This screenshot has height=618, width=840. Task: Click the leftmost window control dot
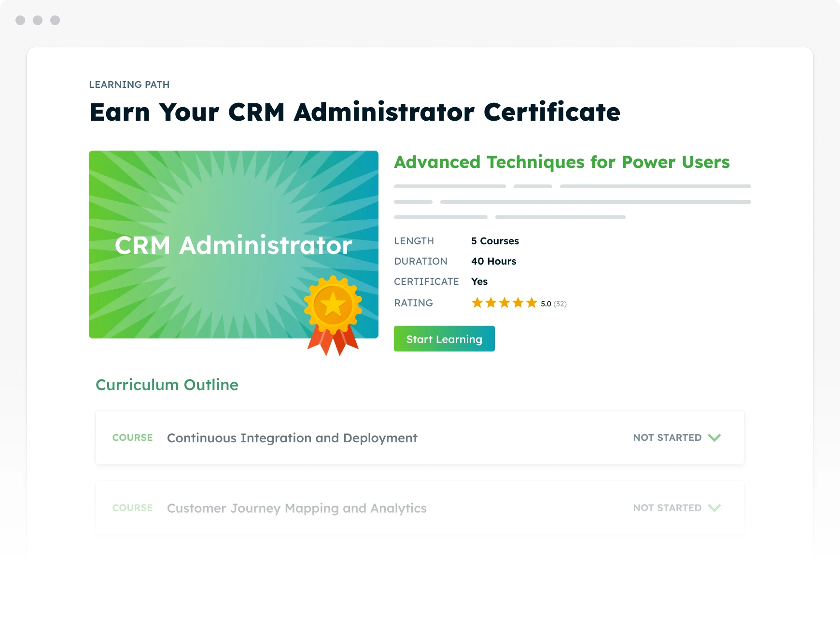coord(20,20)
